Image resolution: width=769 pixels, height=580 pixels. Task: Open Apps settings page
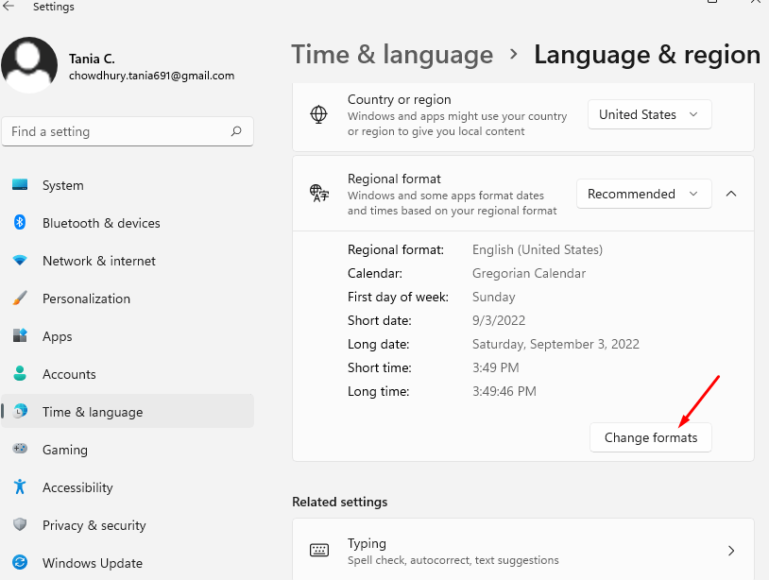coord(128,336)
